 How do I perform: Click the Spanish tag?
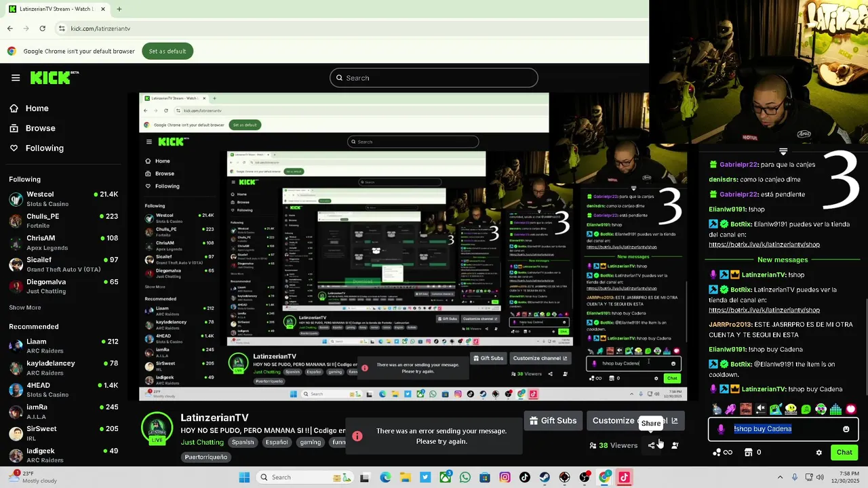[243, 442]
